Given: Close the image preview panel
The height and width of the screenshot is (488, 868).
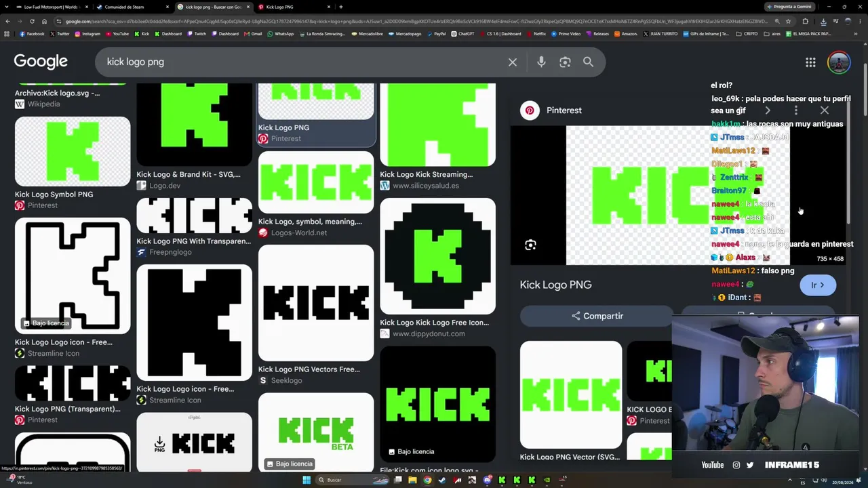Looking at the screenshot, I should point(825,110).
